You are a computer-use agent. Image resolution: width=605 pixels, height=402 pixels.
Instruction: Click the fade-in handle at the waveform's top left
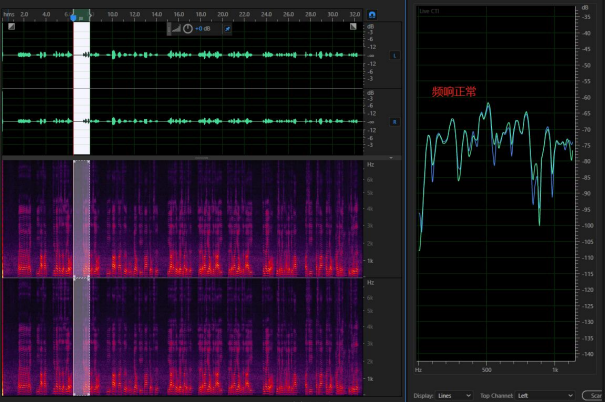pyautogui.click(x=11, y=27)
